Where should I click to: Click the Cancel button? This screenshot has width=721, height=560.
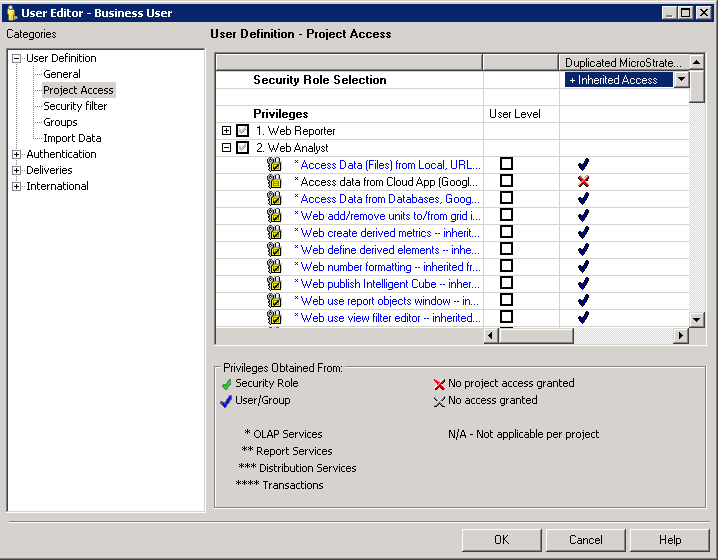pyautogui.click(x=585, y=540)
